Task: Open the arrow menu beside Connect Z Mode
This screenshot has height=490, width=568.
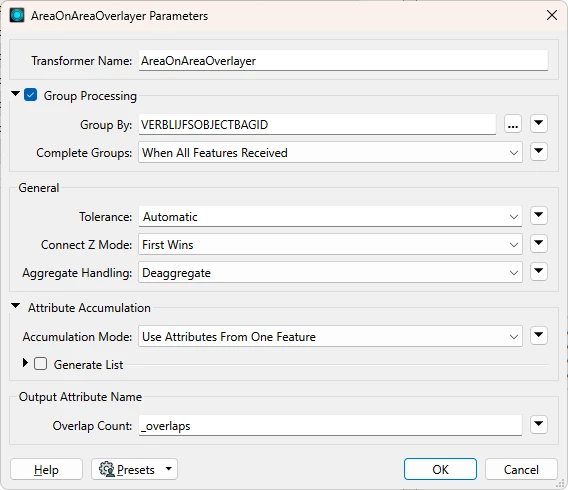Action: (539, 243)
